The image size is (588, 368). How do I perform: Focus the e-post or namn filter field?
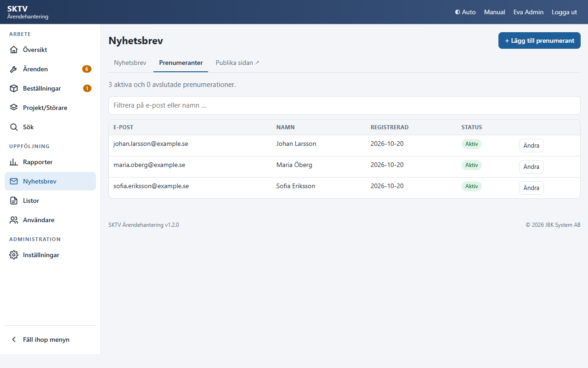(345, 105)
